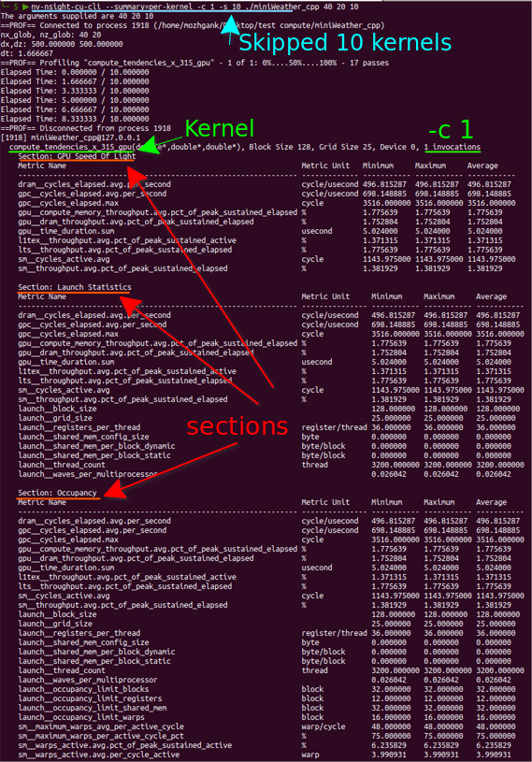Click the green '-c 1' annotation

(x=451, y=130)
